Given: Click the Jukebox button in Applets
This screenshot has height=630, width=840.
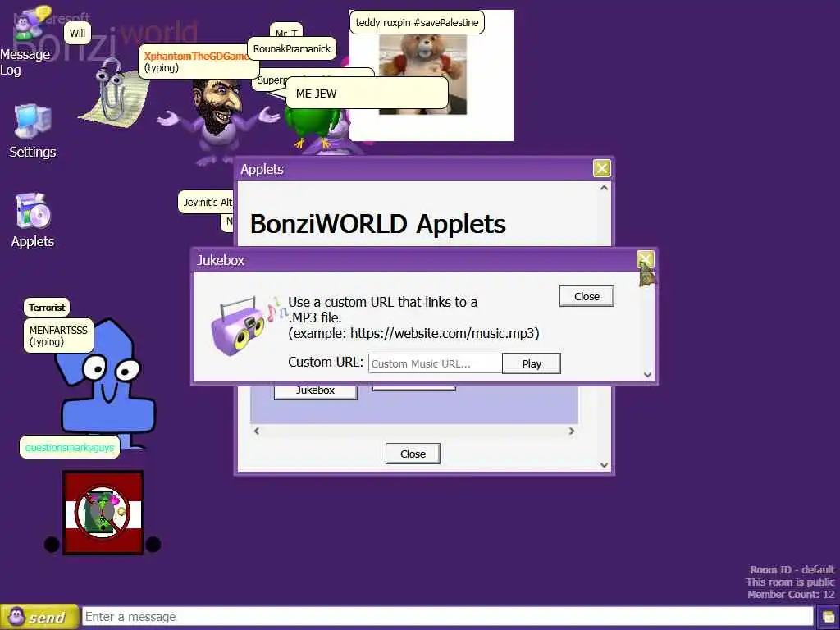Looking at the screenshot, I should pyautogui.click(x=316, y=391).
